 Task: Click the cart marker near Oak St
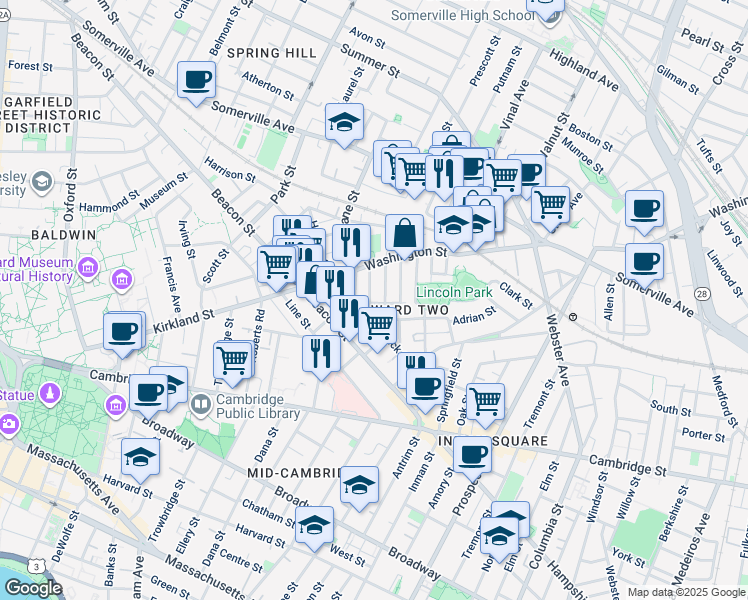tap(485, 403)
